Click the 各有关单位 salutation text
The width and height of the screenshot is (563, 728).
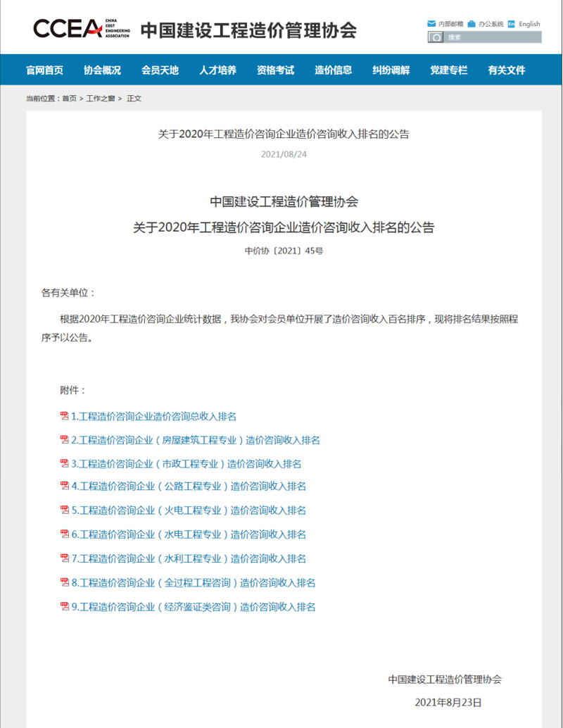[68, 293]
